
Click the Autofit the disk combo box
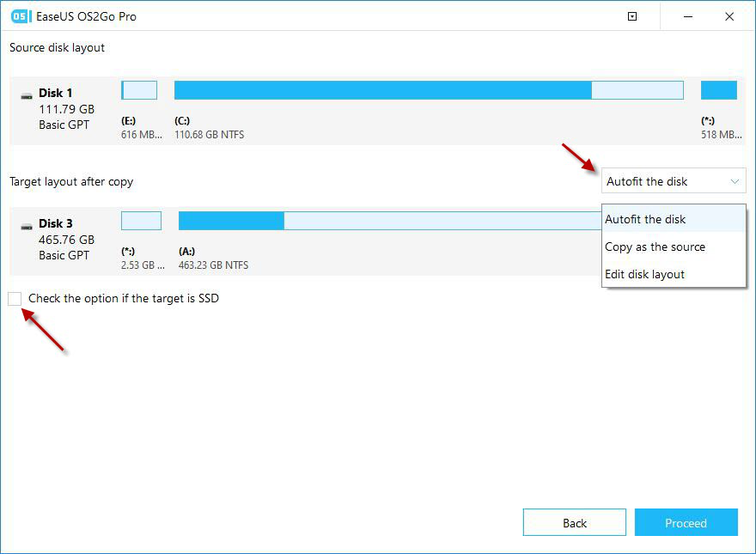coord(674,181)
